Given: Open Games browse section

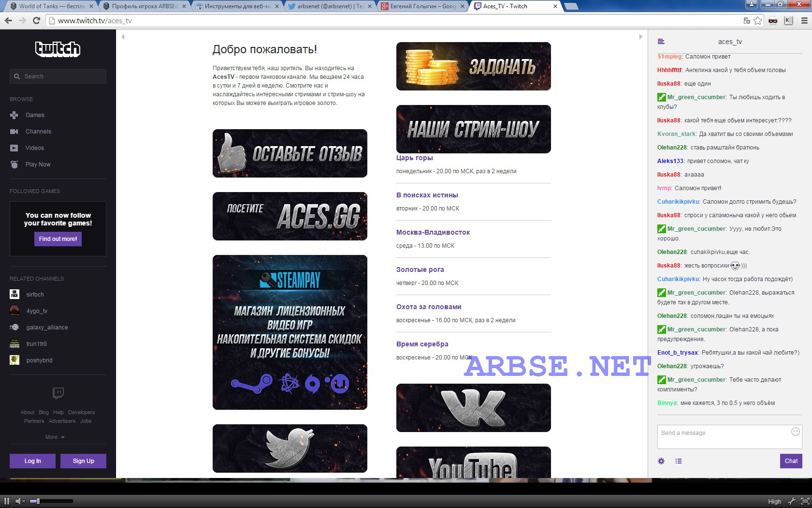Looking at the screenshot, I should point(35,115).
